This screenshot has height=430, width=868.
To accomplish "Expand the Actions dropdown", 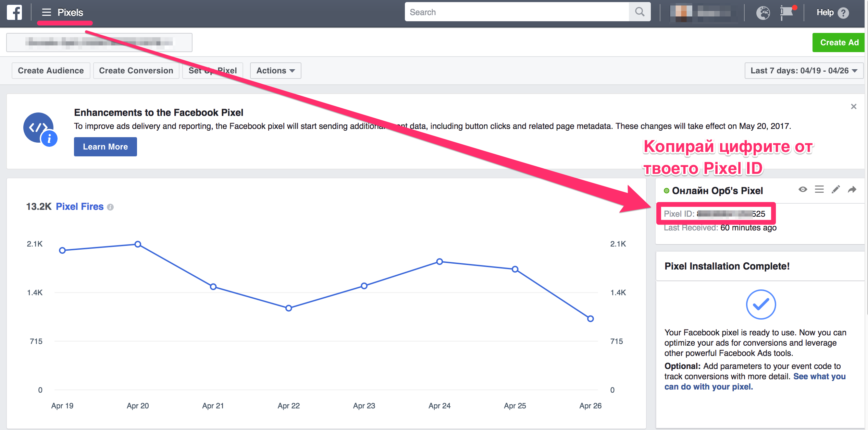I will point(275,71).
